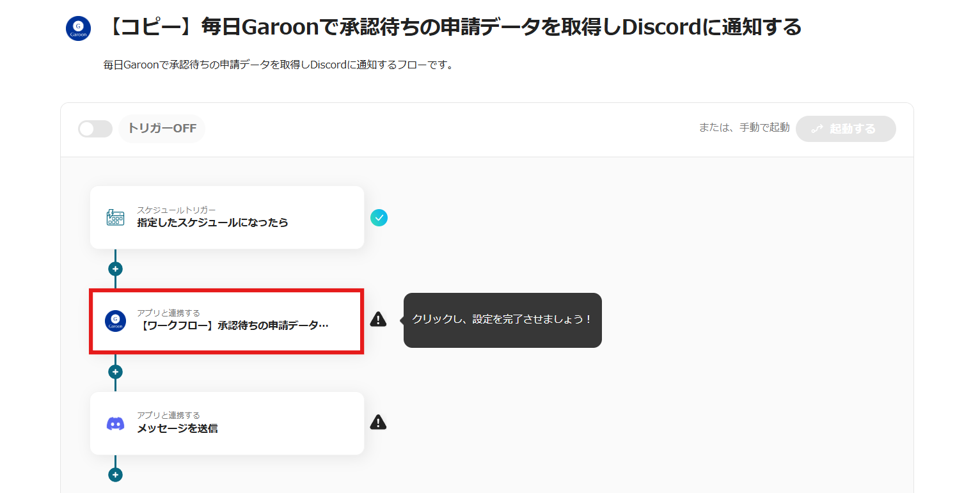Click the teal completed checkmark beside schedule trigger
The width and height of the screenshot is (980, 493).
click(379, 217)
